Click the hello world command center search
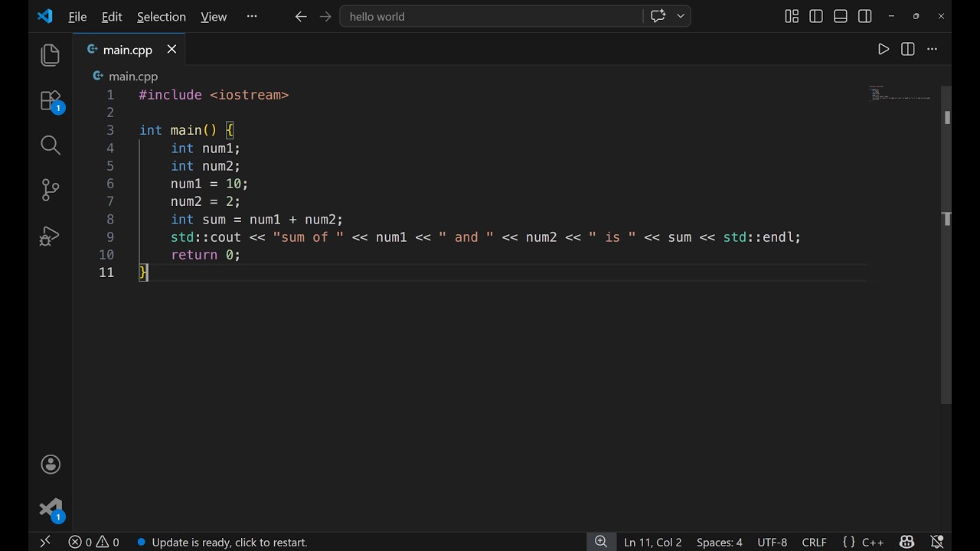The height and width of the screenshot is (551, 980). click(491, 16)
